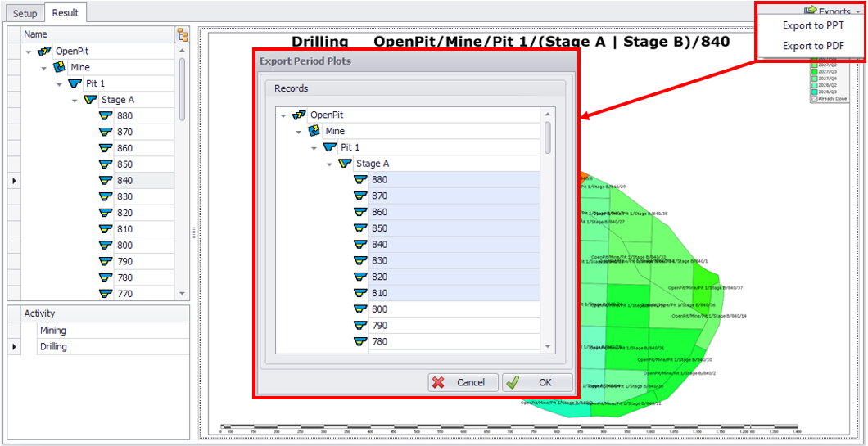Viewport: 868px width, 446px height.
Task: Collapse Mine in Export Period Plots dialog
Action: 299,132
